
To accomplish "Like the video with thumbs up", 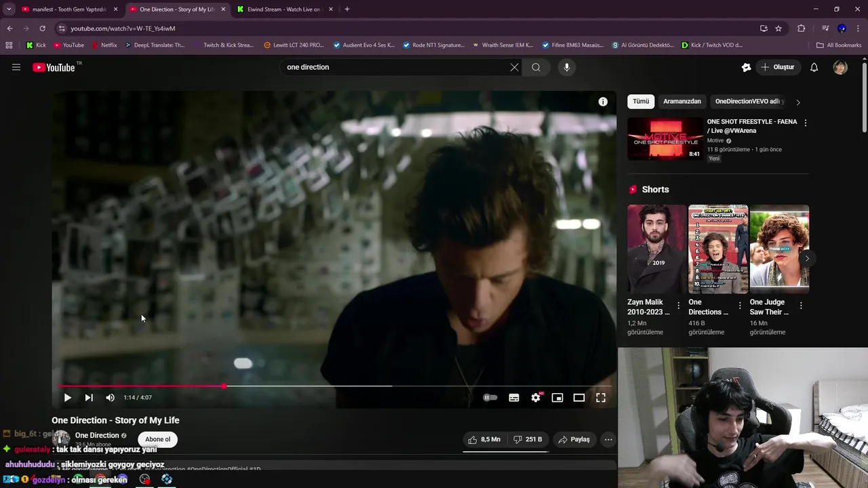I will point(484,439).
